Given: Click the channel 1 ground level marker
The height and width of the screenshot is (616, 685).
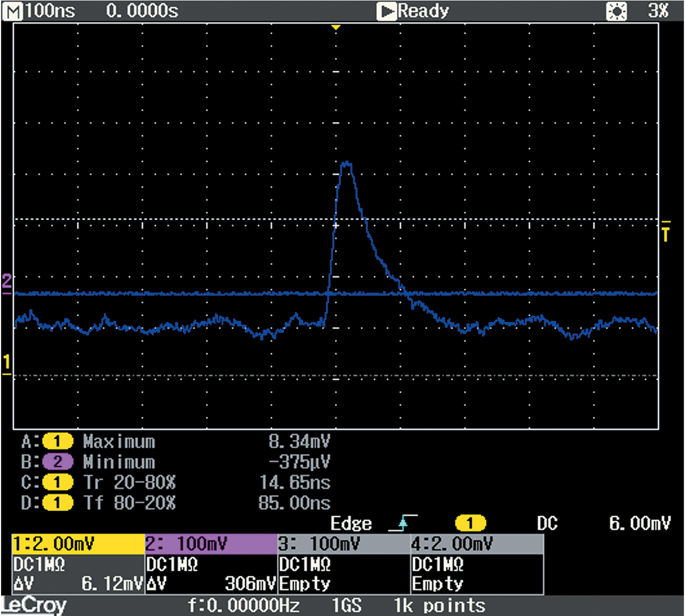Looking at the screenshot, I should (7, 365).
